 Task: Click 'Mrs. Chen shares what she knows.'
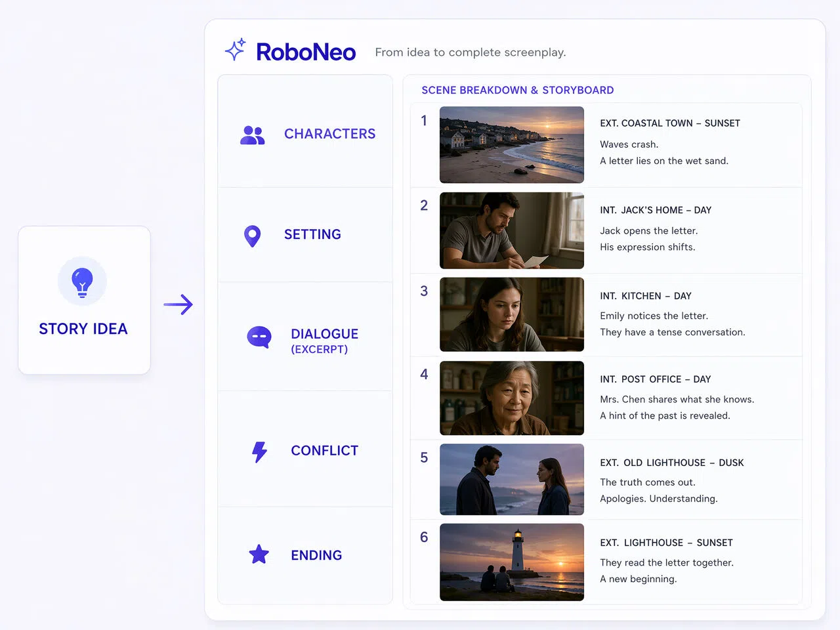(677, 399)
